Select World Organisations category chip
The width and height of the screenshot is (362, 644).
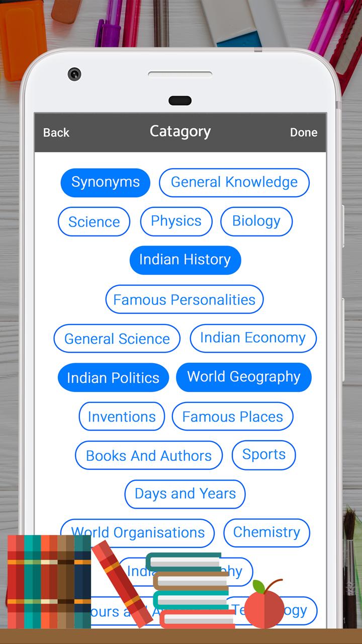pos(138,533)
